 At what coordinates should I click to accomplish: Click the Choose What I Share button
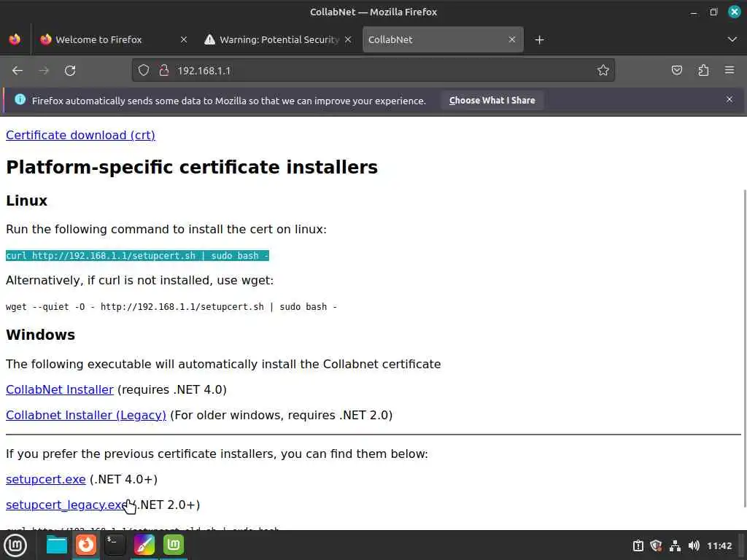pyautogui.click(x=492, y=101)
